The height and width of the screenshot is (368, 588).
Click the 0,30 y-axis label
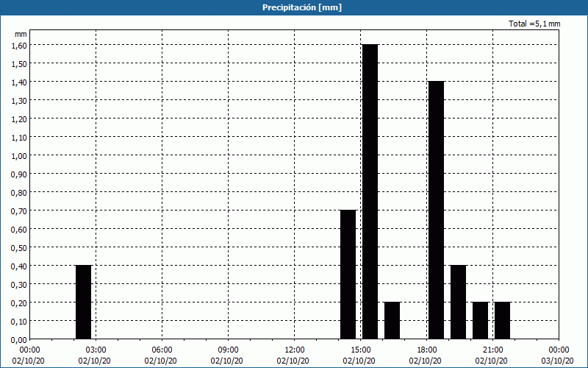coord(19,285)
